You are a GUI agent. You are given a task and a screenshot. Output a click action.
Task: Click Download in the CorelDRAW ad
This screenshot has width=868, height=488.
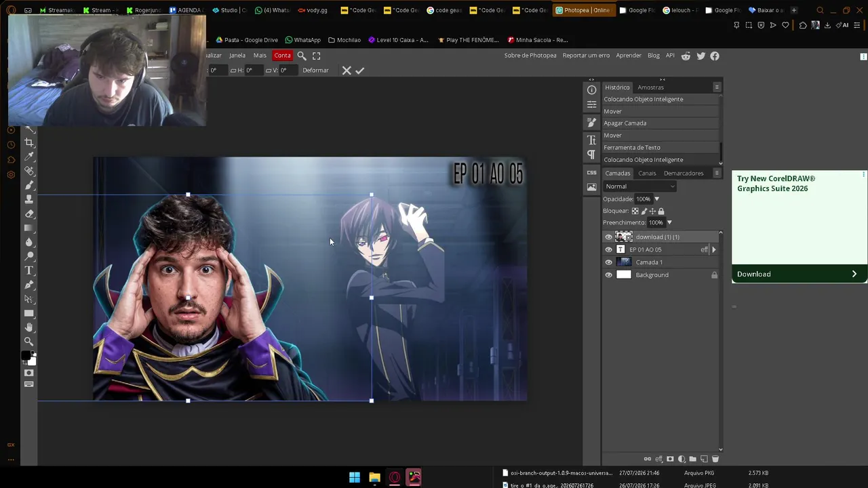coord(800,274)
